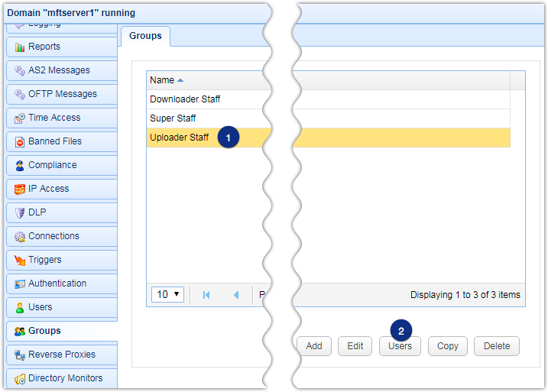The image size is (548, 392).
Task: Click the OFTP Messages chat icon
Action: point(20,94)
